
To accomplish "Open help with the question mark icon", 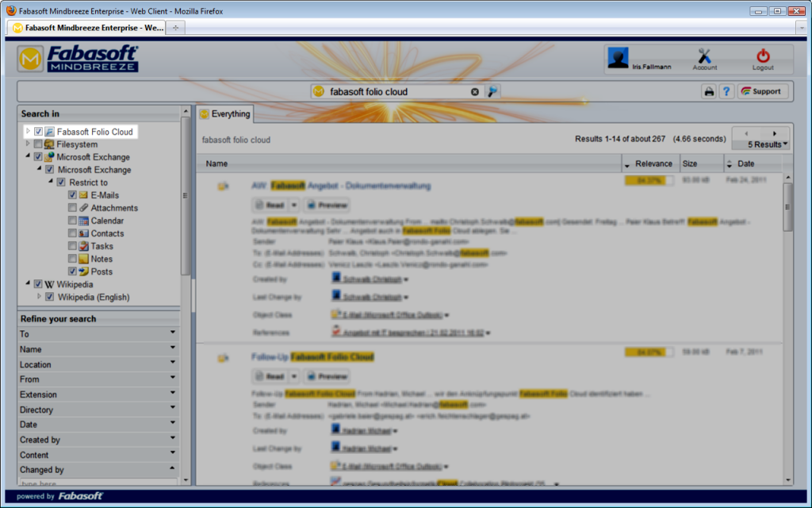I will (726, 92).
